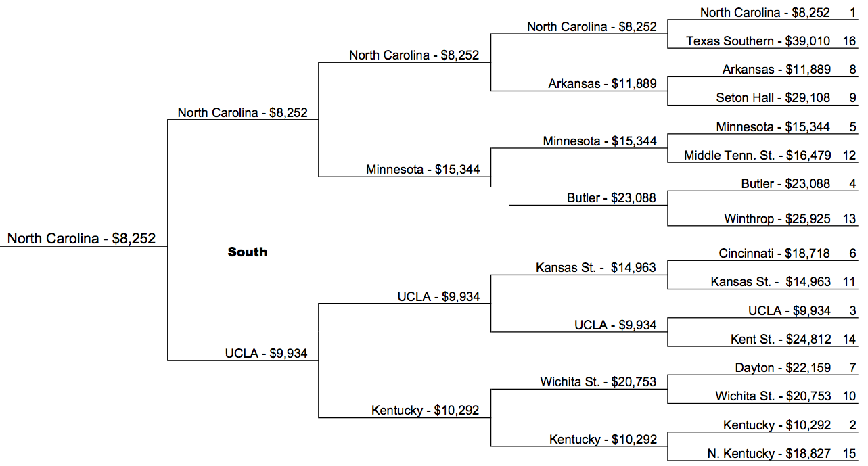Select Cincinnati - $18,718 entry
This screenshot has height=466, width=868.
click(x=775, y=254)
